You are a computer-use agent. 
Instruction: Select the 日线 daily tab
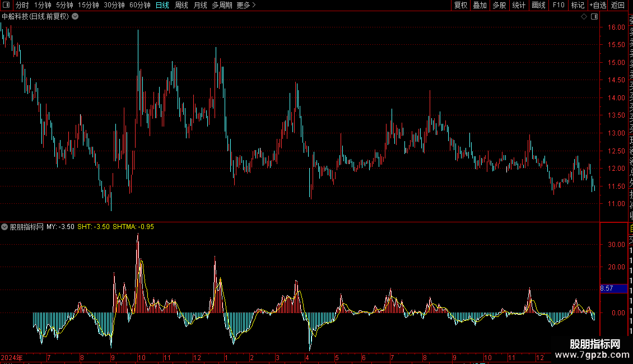pyautogui.click(x=162, y=5)
